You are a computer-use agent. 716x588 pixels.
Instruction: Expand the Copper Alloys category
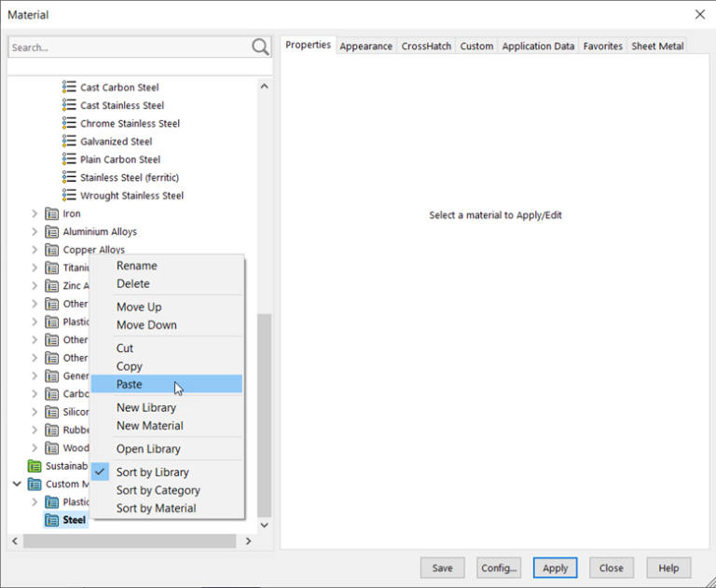tap(35, 250)
